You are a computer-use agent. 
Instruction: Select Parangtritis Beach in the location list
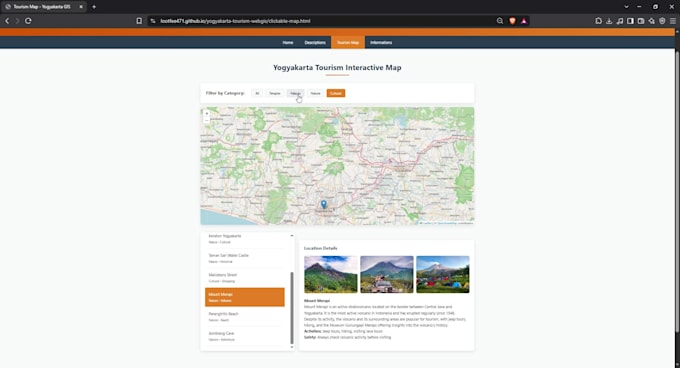[245, 317]
